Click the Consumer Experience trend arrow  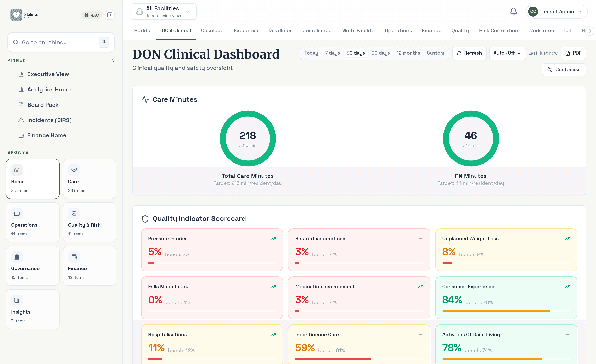567,287
